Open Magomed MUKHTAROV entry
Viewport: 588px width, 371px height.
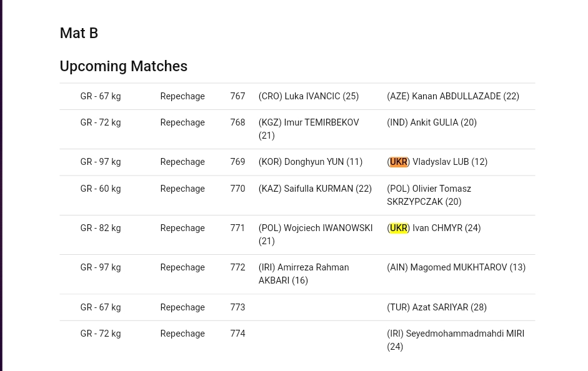pyautogui.click(x=456, y=267)
